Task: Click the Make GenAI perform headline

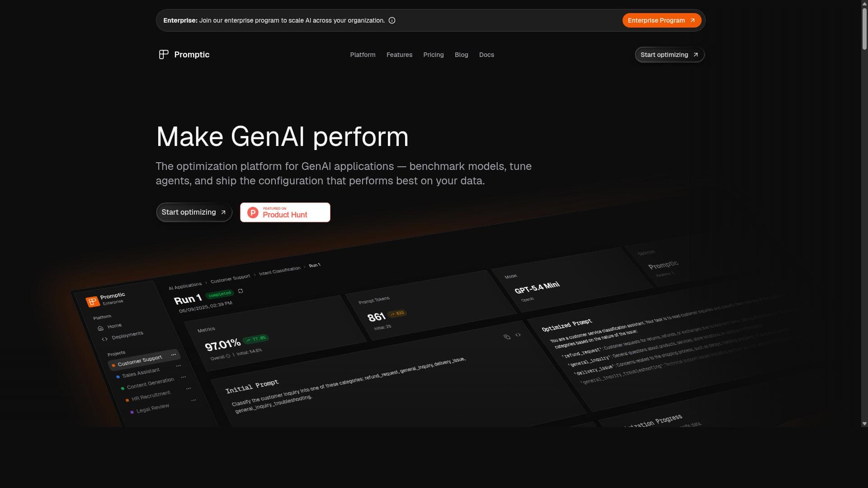Action: pyautogui.click(x=282, y=136)
